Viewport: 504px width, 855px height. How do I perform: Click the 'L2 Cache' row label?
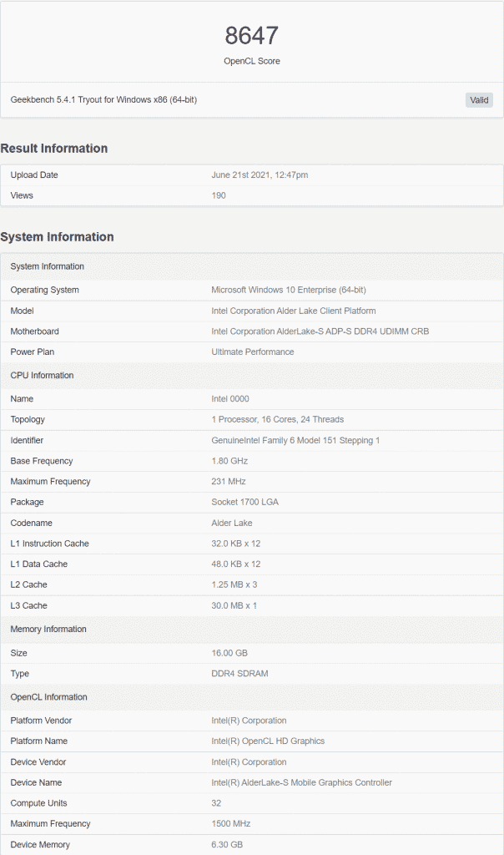28,585
